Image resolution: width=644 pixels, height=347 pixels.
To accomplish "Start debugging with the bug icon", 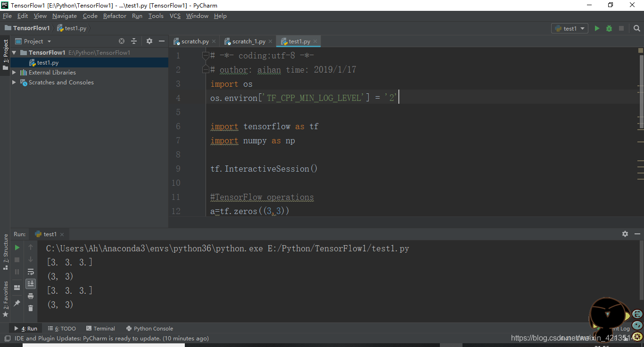I will point(609,28).
